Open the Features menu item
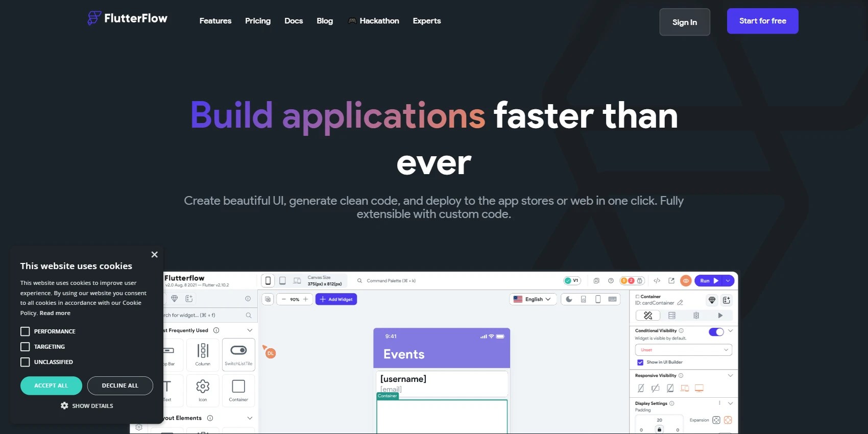The height and width of the screenshot is (434, 868). coord(215,21)
